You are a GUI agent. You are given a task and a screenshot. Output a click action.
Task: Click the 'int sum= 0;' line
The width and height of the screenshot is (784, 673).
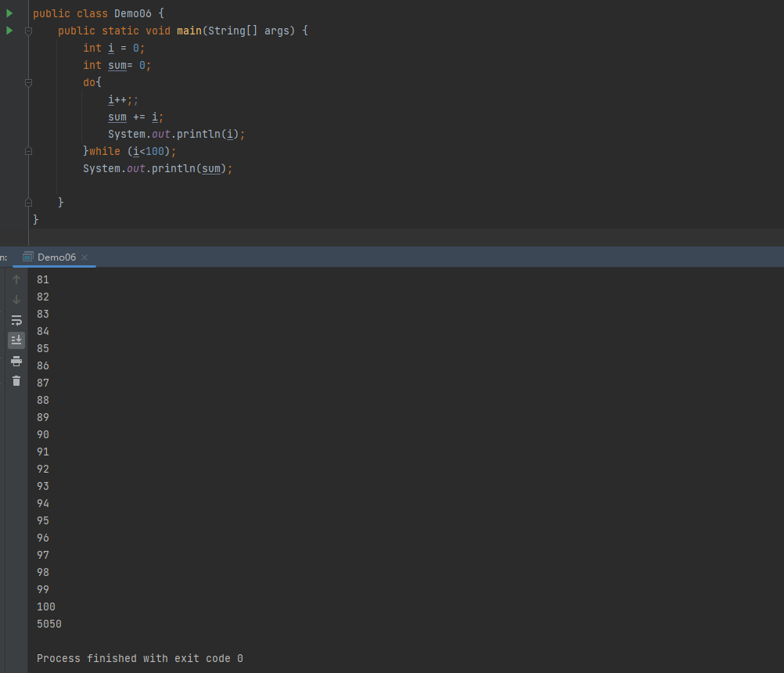(117, 66)
